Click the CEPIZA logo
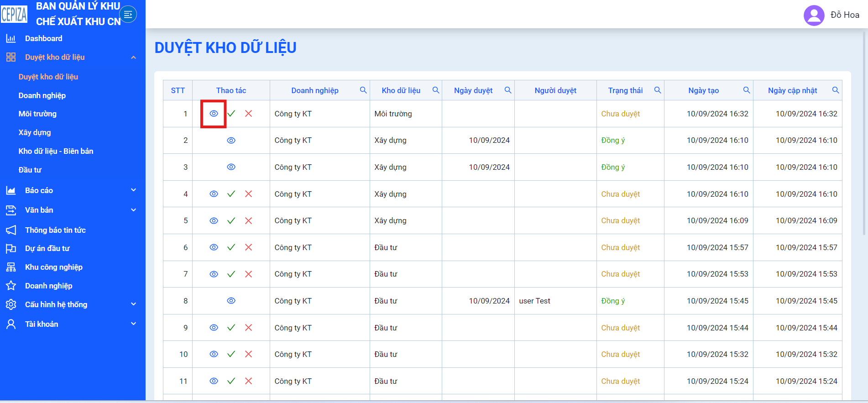The image size is (868, 403). coord(14,14)
